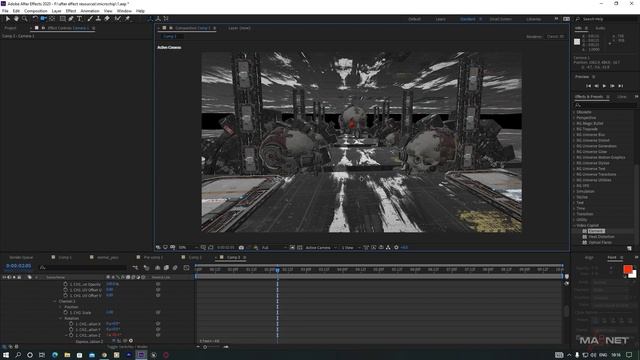640x360 pixels.
Task: Toggle stopwatch for CH1 rotation Y
Action: pos(71,329)
